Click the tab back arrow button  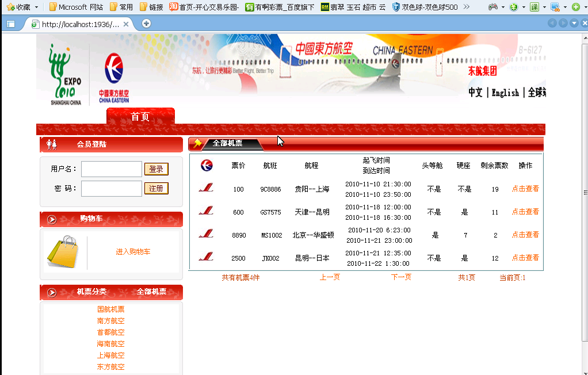(x=552, y=23)
